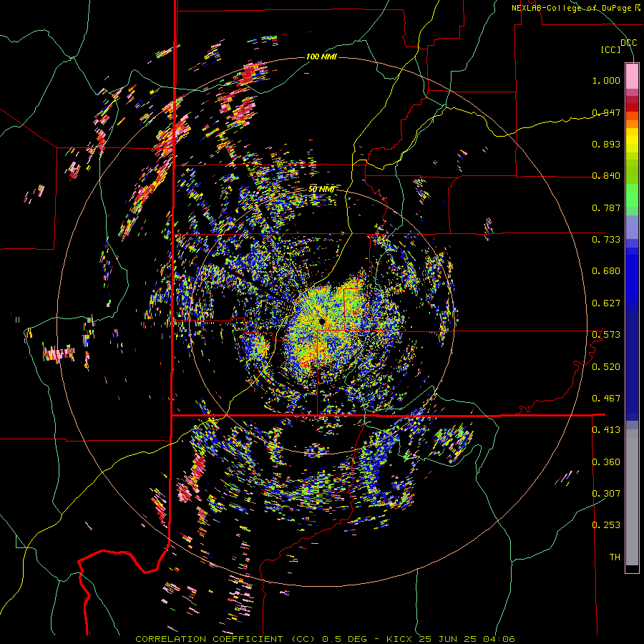Click the [CC] units label
Screen dimensions: 644x644
pos(611,49)
